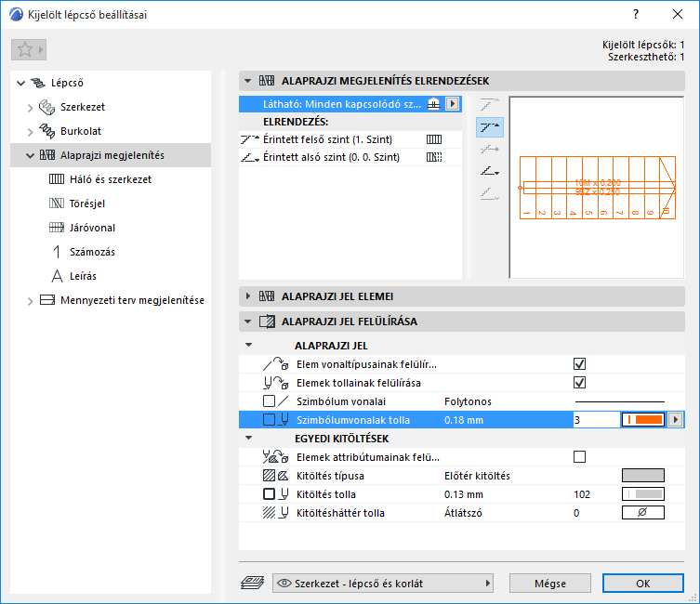The image size is (700, 604).
Task: Click the orange stair preview thumbnail
Action: coord(597,188)
